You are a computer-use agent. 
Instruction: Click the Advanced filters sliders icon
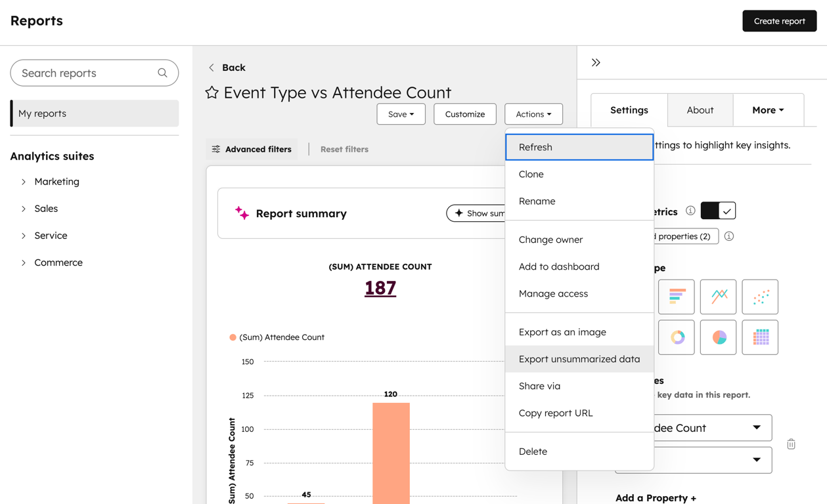(x=216, y=149)
